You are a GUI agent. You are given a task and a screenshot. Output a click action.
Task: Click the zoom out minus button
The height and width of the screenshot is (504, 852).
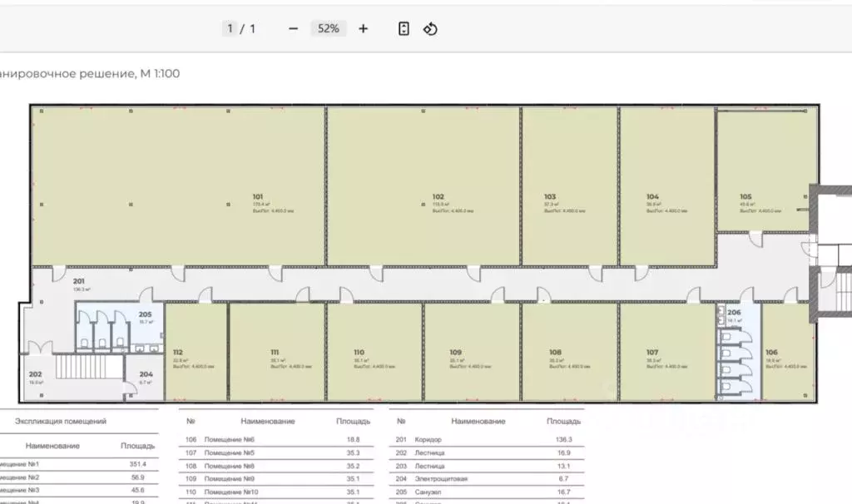point(293,28)
